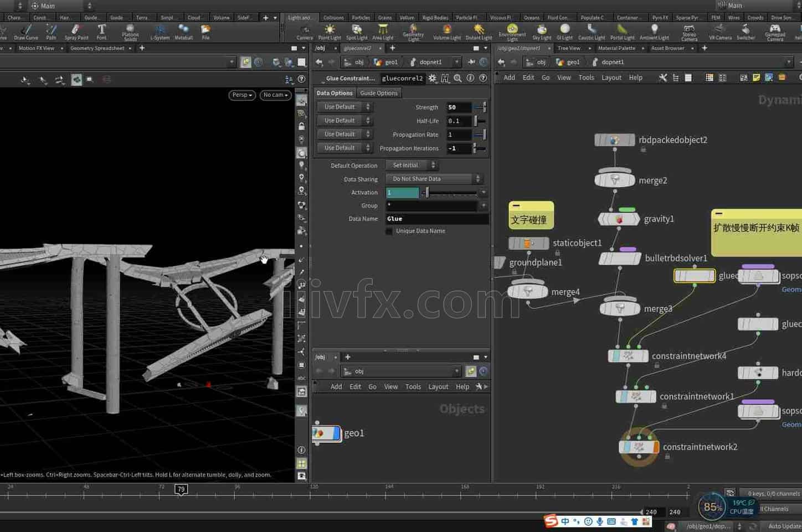This screenshot has width=802, height=532.
Task: Add a Stereo Camera from the shelf
Action: (689, 33)
